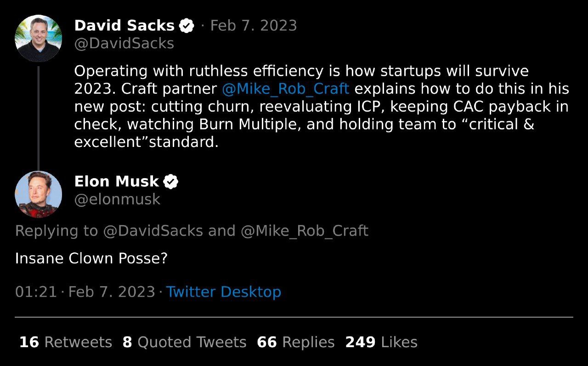Viewport: 588px width, 366px height.
Task: Open David Sacks' profile picture
Action: coord(39,38)
